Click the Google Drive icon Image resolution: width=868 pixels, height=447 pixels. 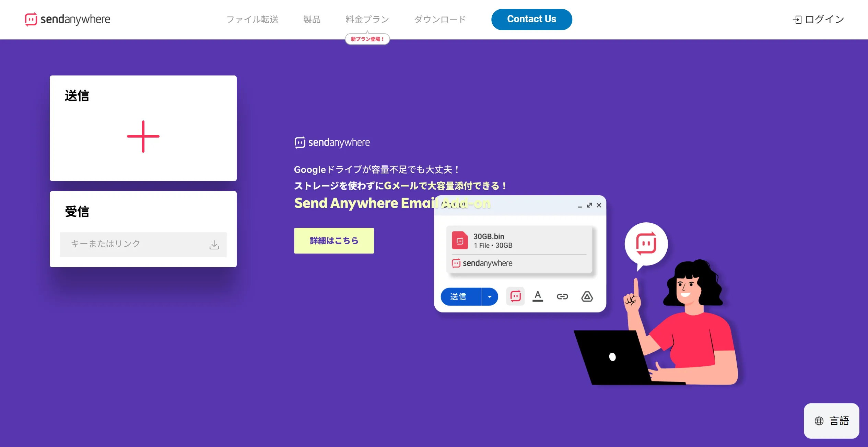[x=587, y=296]
